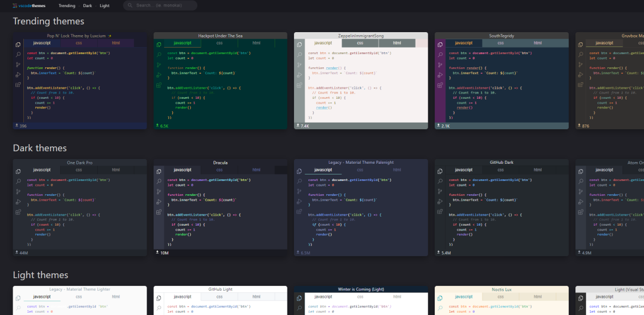Open Legacy - Material Theme Palenight title

click(361, 163)
